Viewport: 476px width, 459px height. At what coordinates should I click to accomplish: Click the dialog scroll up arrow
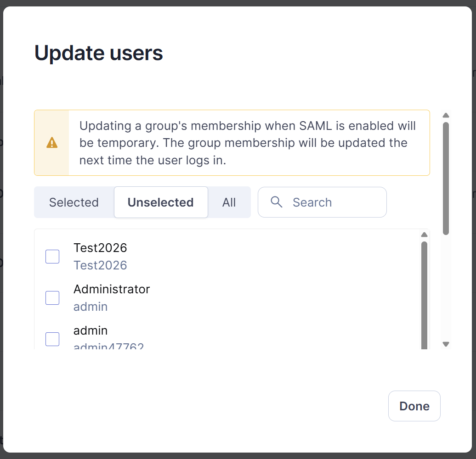(446, 115)
